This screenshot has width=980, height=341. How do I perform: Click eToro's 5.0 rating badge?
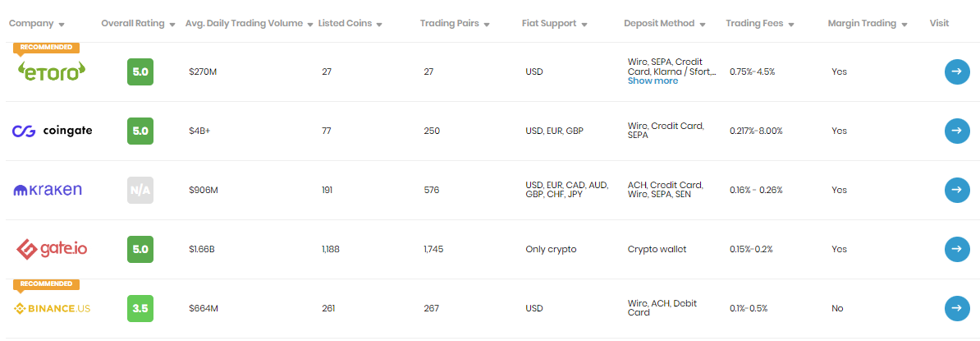click(x=140, y=72)
